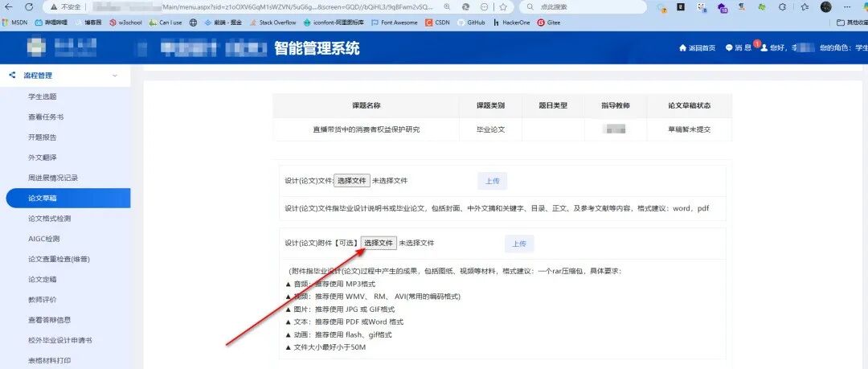Open 外文翻译 in the sidebar
The width and height of the screenshot is (868, 369).
coord(43,158)
